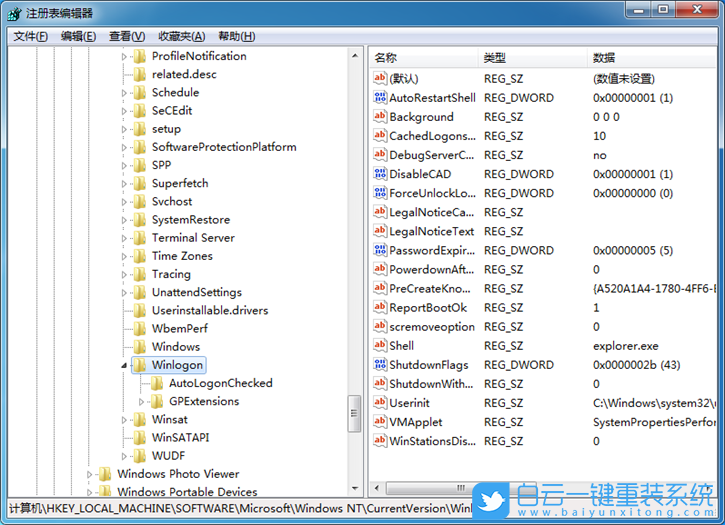Screen dimensions: 725x525
Task: Open the 文件(F) menu
Action: pos(30,36)
